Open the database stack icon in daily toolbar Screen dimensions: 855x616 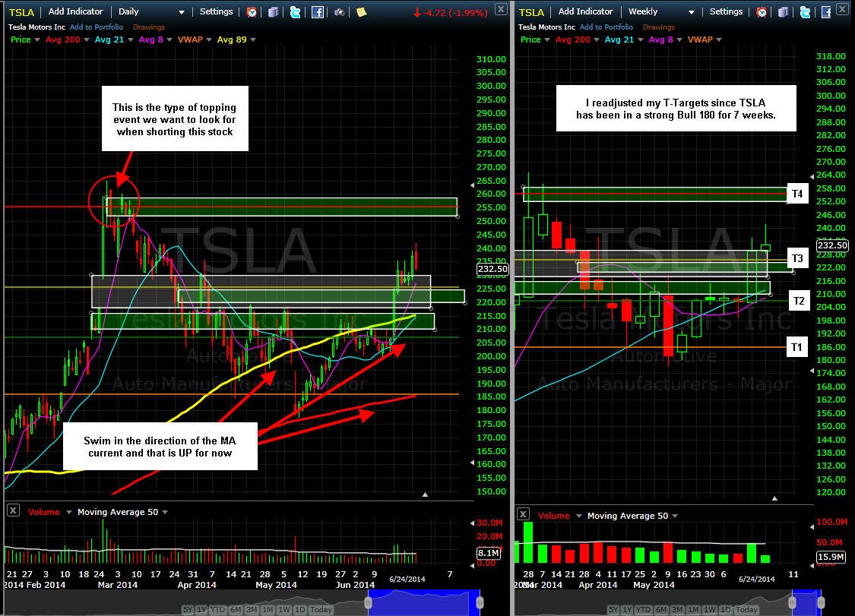tap(273, 12)
